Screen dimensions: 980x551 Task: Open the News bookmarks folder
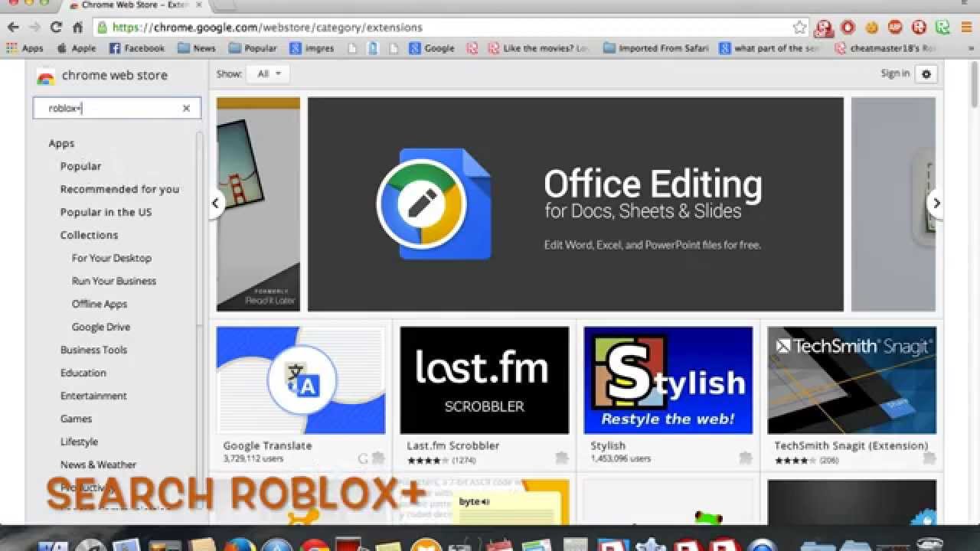pyautogui.click(x=197, y=48)
